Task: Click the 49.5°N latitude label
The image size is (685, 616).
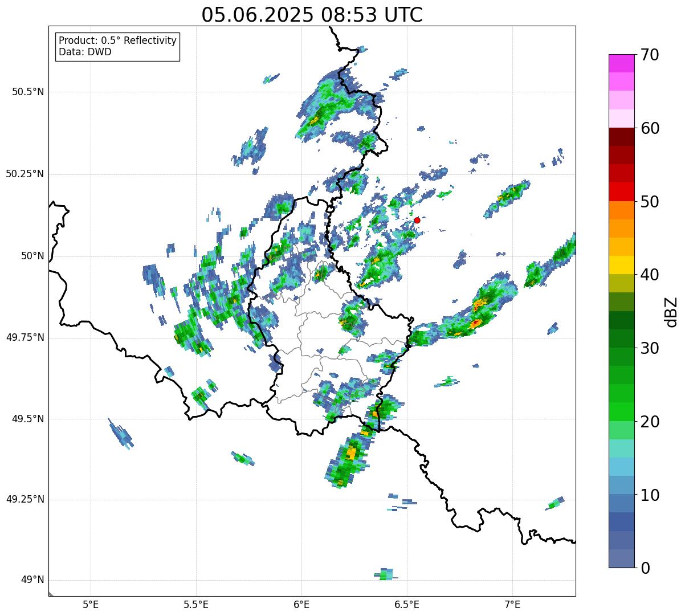Action: click(x=28, y=419)
